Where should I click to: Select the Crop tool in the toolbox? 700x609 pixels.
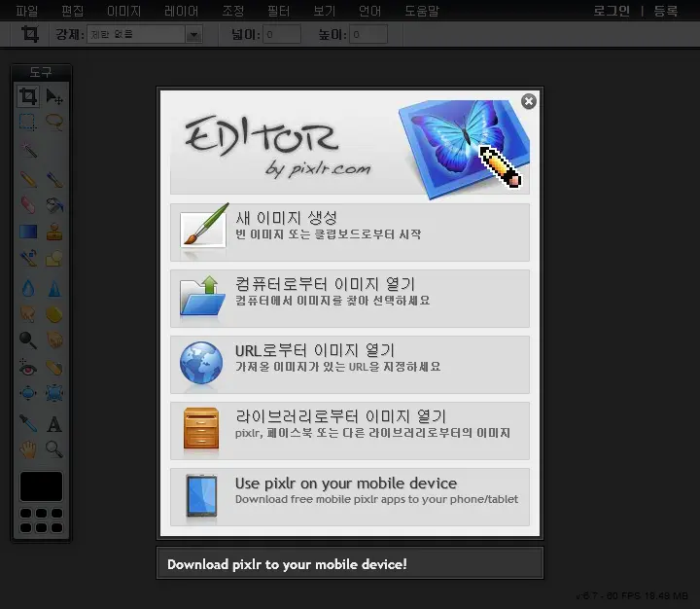[x=28, y=96]
